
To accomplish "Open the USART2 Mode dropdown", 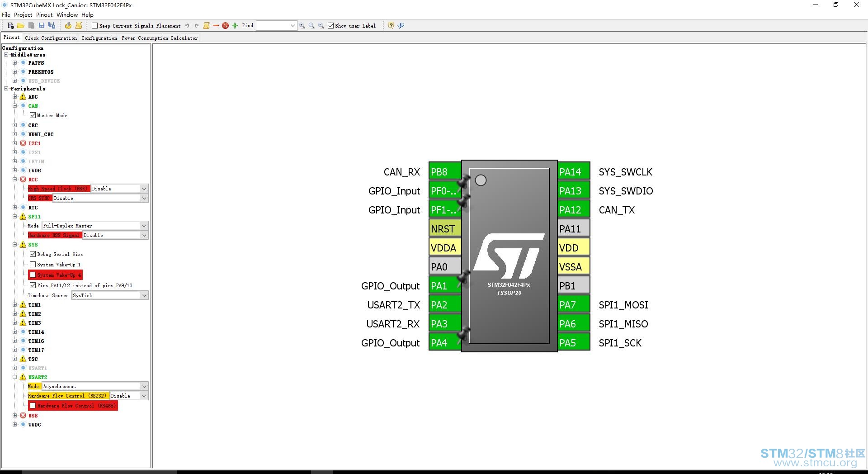I will pos(95,386).
